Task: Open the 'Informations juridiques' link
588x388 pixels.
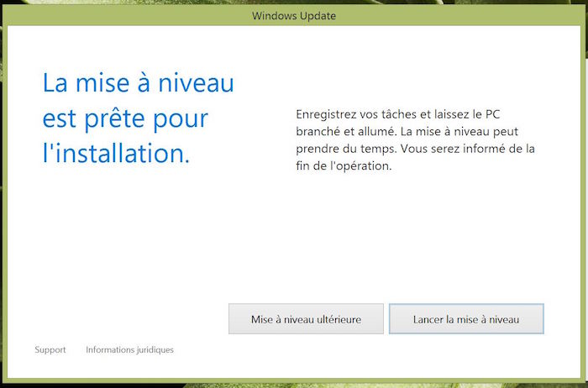Action: point(129,349)
